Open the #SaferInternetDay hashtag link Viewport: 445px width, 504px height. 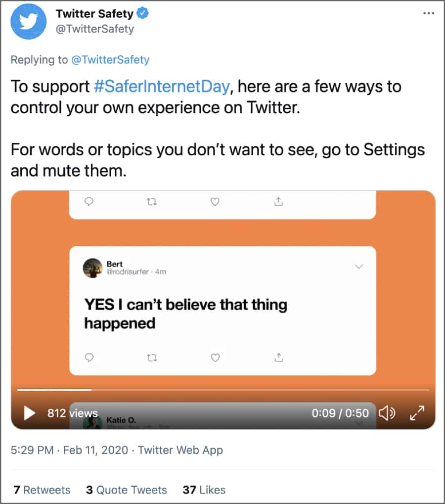[x=162, y=87]
